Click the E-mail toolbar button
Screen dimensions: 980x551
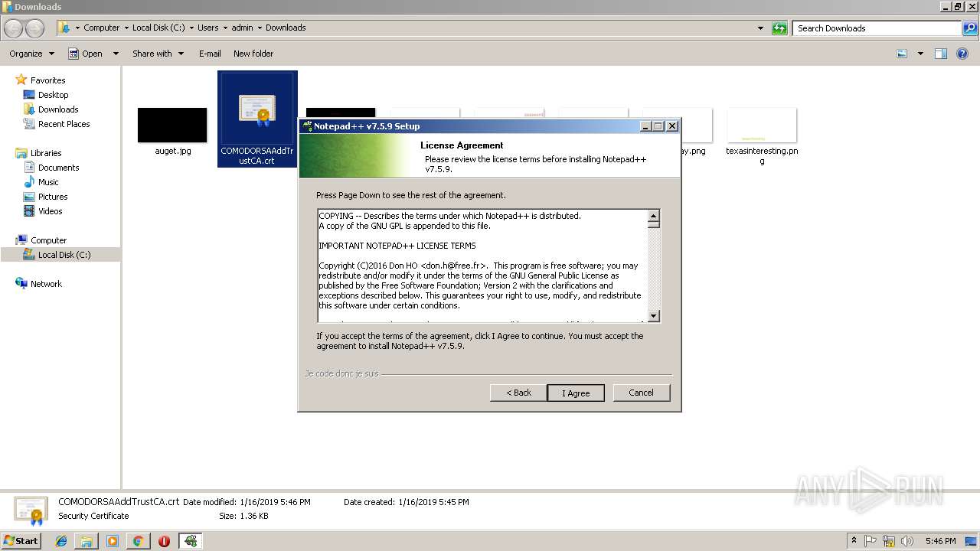210,54
